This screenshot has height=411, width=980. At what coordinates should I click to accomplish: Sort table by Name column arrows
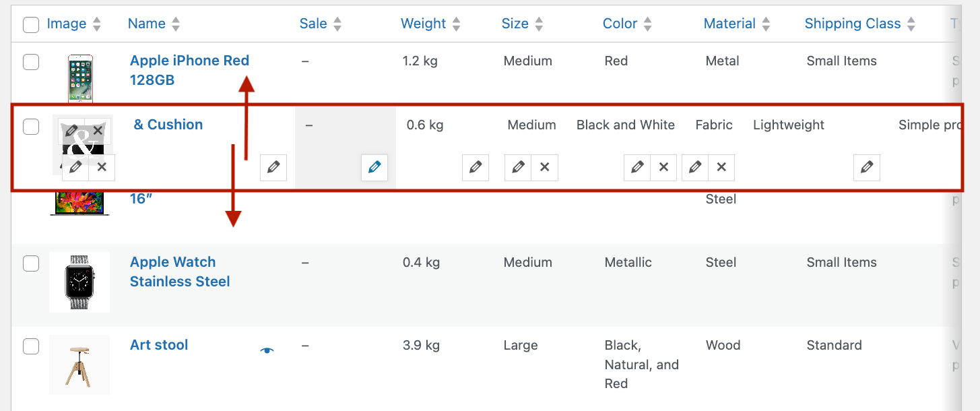[176, 24]
